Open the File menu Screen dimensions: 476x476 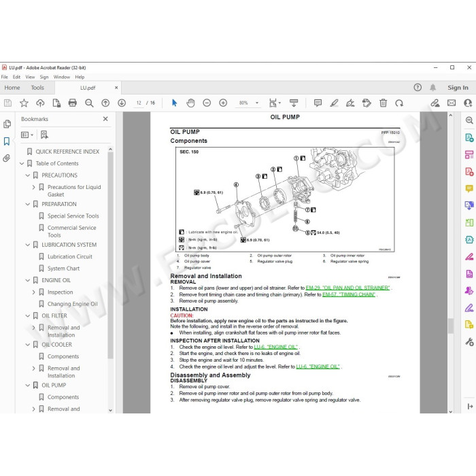click(5, 77)
